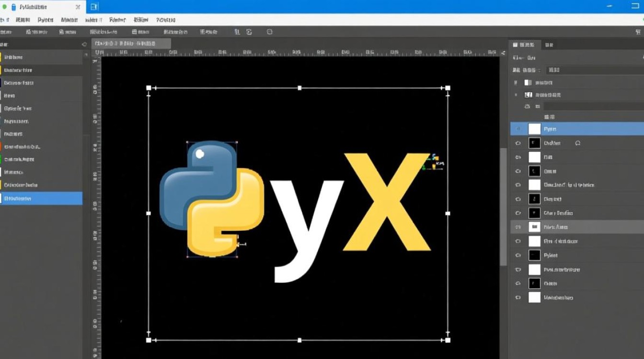Expand the top group in the layers tree

coord(515,82)
